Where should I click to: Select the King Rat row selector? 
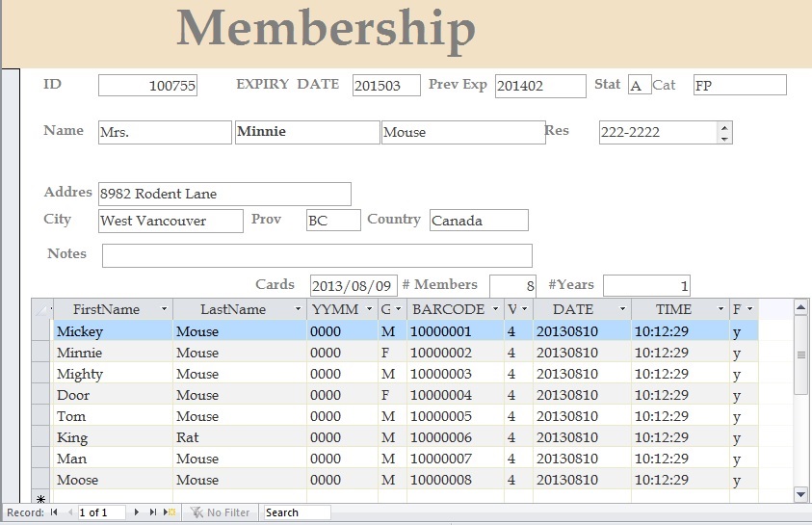[x=42, y=437]
